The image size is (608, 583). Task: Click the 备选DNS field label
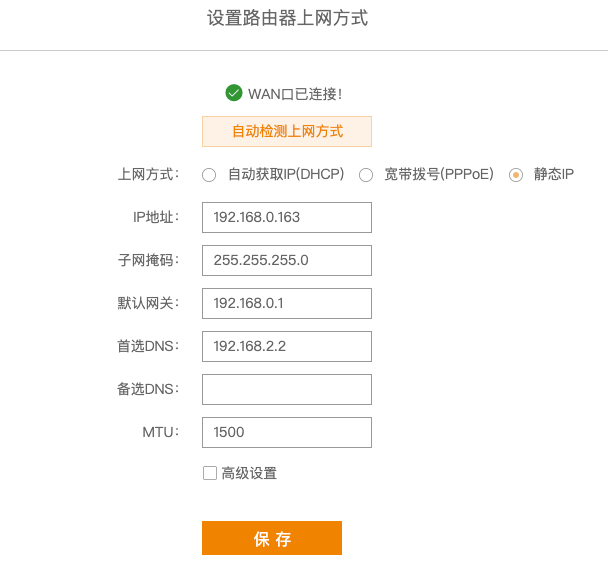(148, 389)
